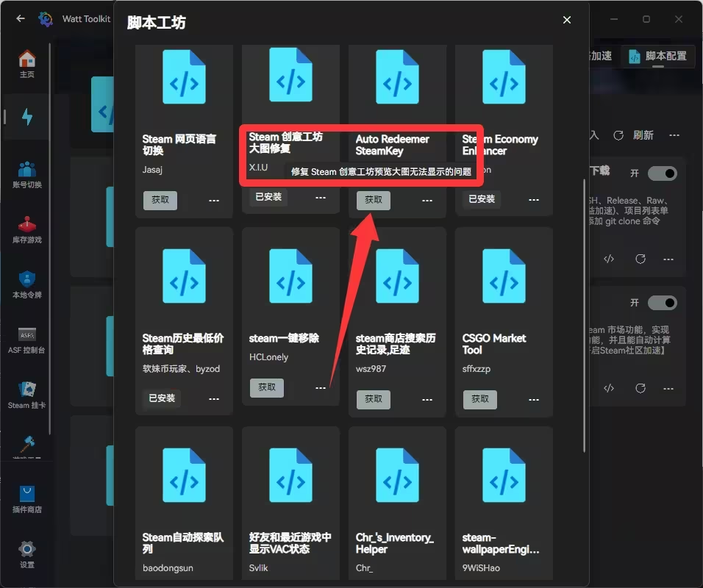Viewport: 703px width, 588px height.
Task: Click author name Svlik
Action: click(258, 568)
